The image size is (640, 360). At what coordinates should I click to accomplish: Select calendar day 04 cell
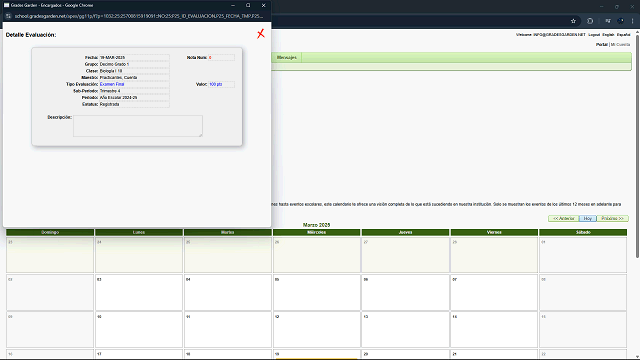[228, 292]
